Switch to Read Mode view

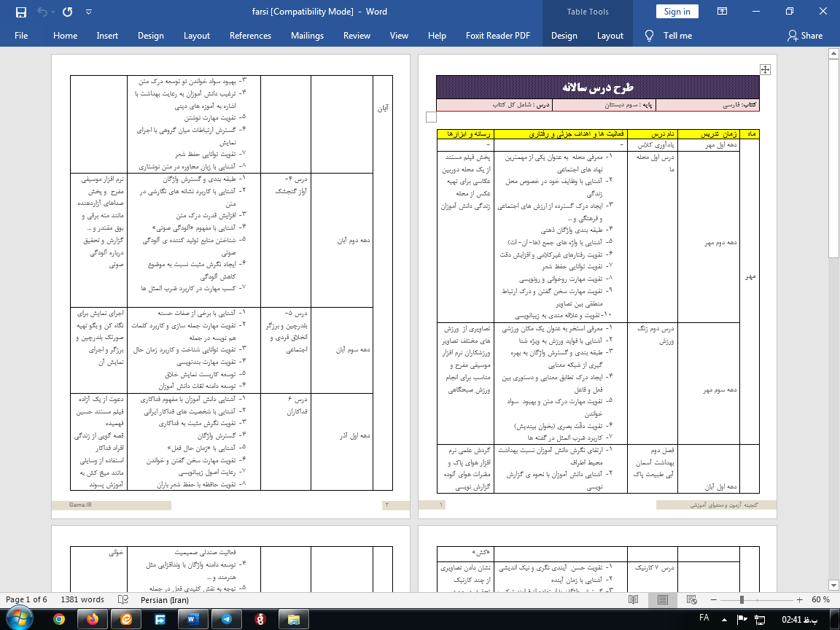[x=633, y=599]
